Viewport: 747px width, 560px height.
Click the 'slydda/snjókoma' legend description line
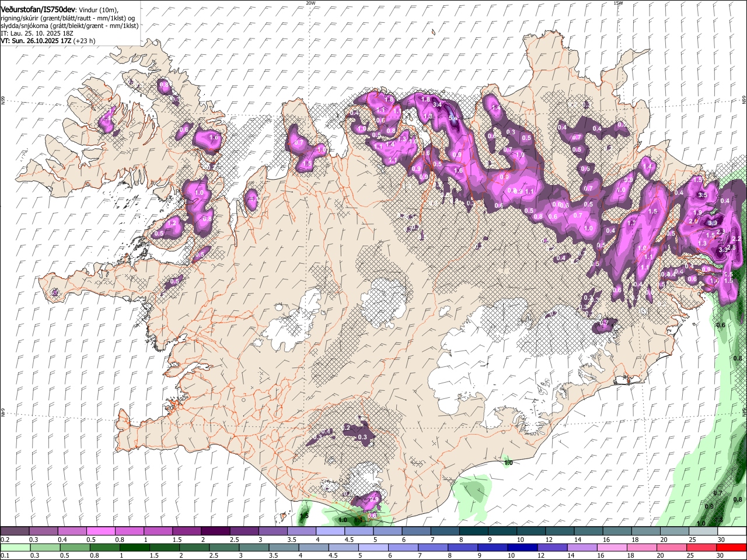[69, 26]
